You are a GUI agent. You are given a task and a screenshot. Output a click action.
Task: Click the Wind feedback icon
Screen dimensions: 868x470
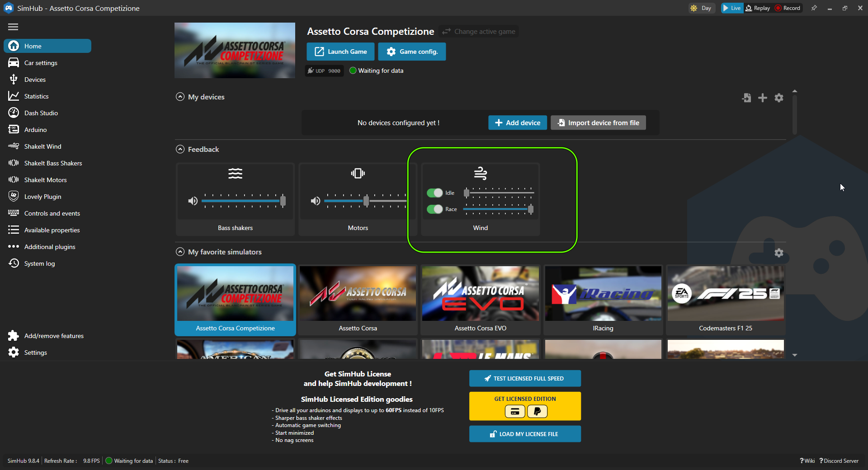pyautogui.click(x=480, y=173)
